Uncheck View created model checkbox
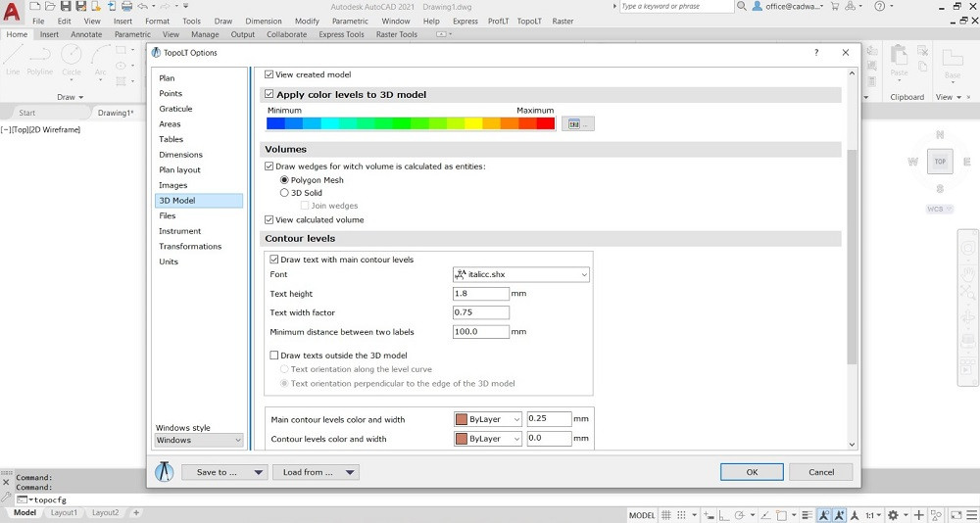Screen dimensions: 980x523 tap(269, 74)
